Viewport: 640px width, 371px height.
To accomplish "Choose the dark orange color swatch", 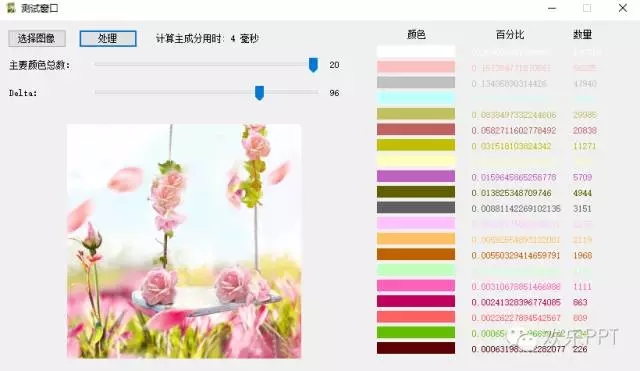I will click(416, 254).
